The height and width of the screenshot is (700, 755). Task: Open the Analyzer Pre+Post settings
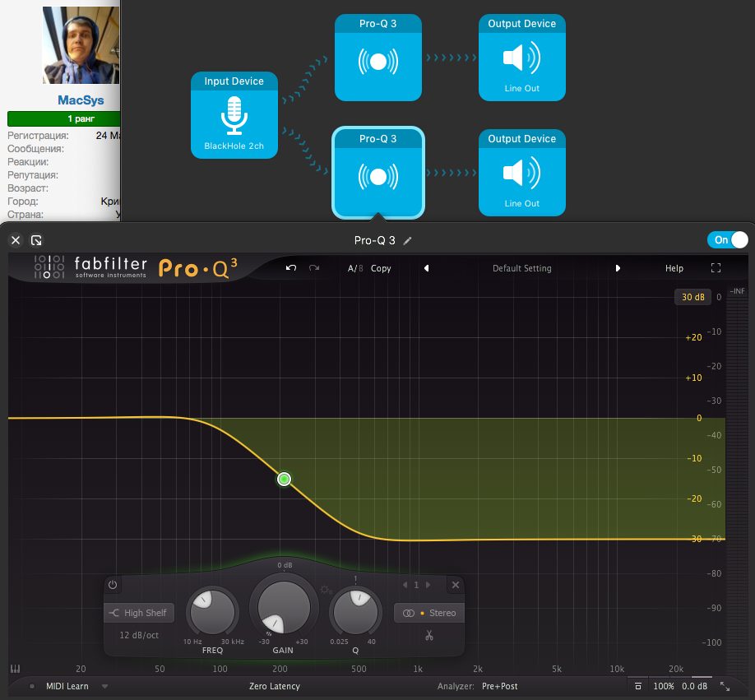[x=500, y=686]
